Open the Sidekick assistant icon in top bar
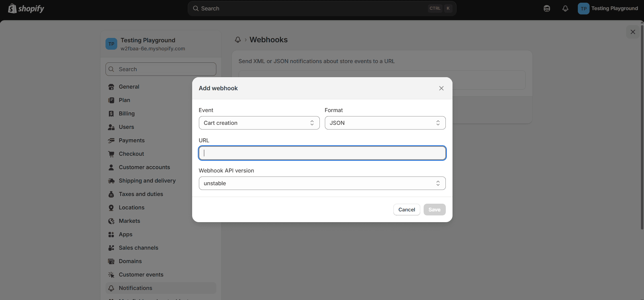Image resolution: width=644 pixels, height=300 pixels. click(547, 9)
